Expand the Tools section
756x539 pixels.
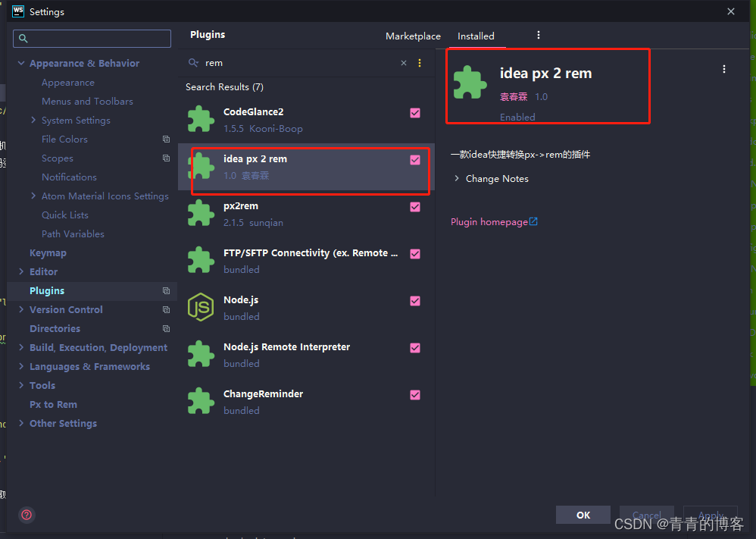(21, 385)
